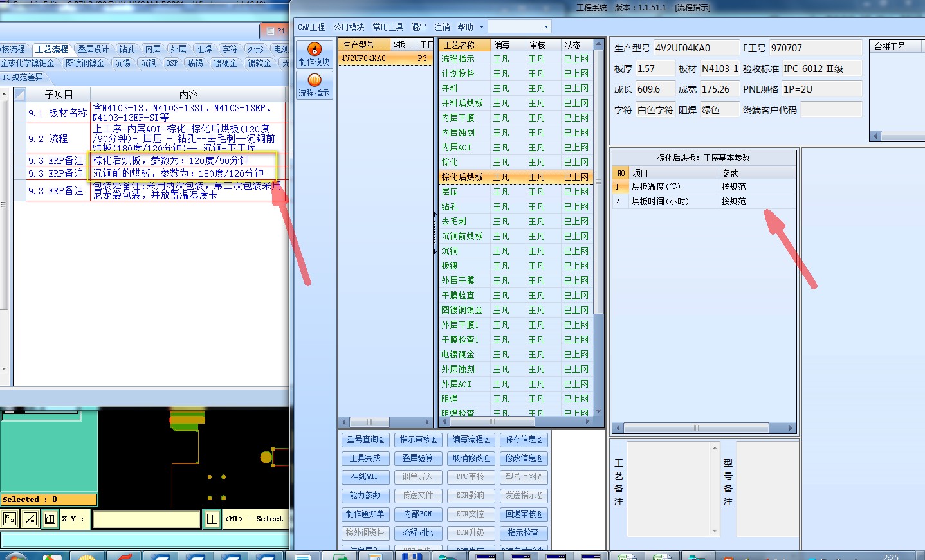Click the 工艺备注 text area

click(672, 489)
